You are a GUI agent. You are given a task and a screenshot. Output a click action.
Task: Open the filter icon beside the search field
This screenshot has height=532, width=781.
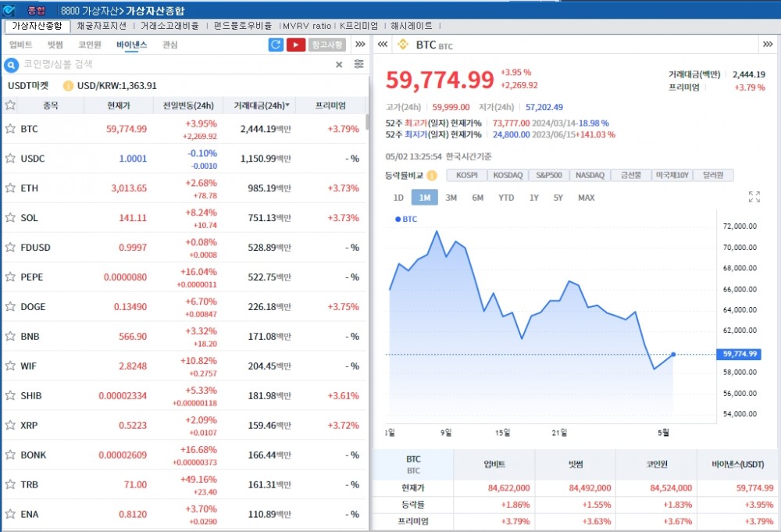coord(358,64)
